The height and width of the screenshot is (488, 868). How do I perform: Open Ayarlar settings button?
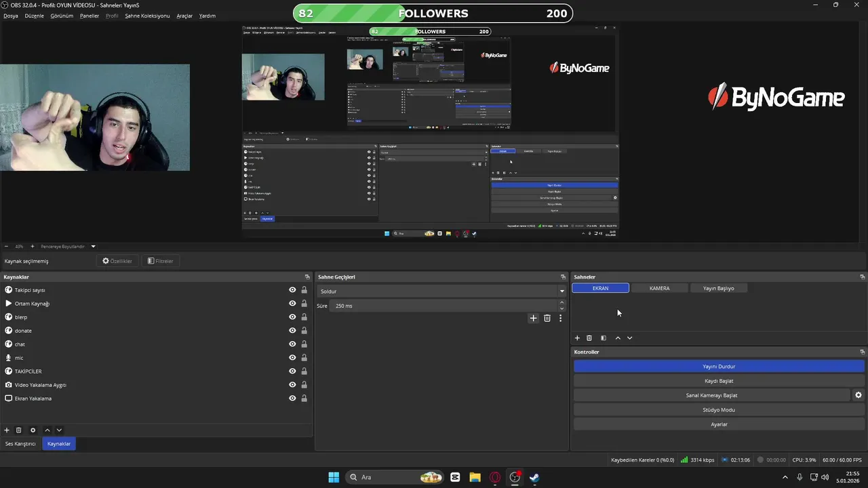pyautogui.click(x=719, y=424)
